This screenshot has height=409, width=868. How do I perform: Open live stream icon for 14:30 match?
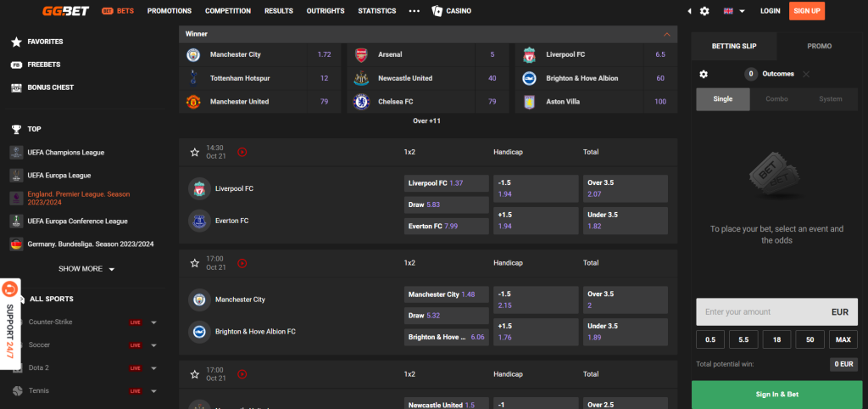click(x=242, y=153)
